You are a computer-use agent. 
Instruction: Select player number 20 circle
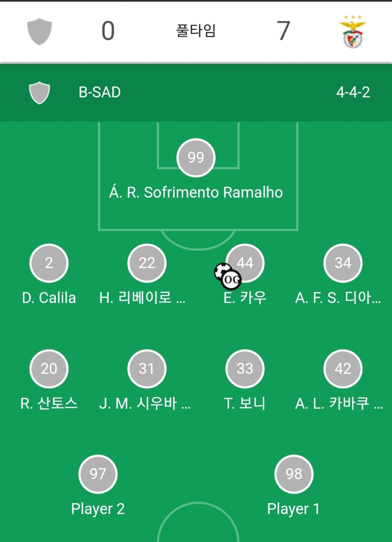click(49, 368)
